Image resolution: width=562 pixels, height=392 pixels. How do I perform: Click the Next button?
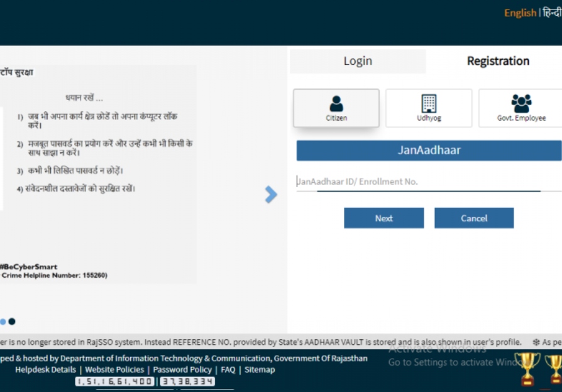[383, 218]
